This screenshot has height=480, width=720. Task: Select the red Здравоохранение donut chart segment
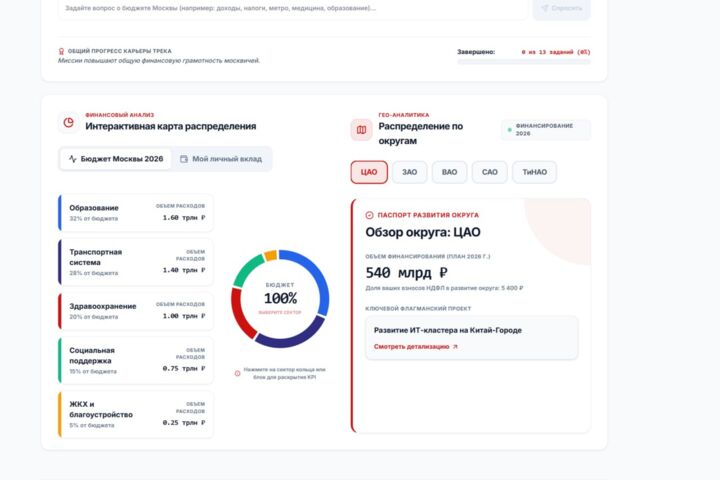pos(240,314)
